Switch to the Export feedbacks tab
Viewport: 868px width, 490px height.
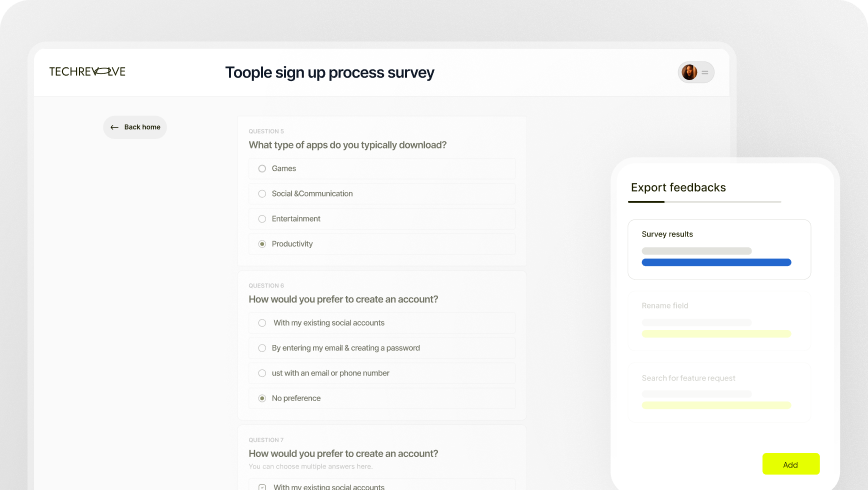[678, 187]
